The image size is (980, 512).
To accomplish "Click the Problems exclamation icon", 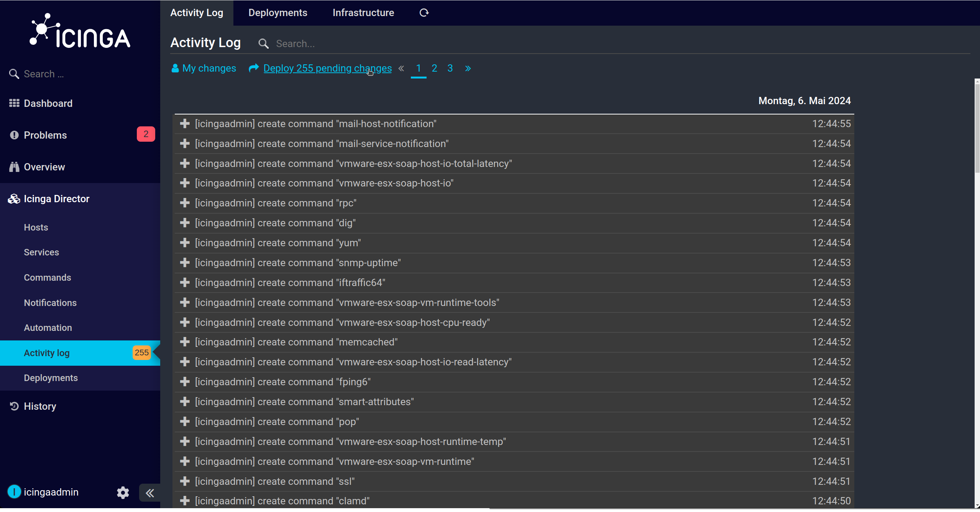I will pyautogui.click(x=14, y=135).
